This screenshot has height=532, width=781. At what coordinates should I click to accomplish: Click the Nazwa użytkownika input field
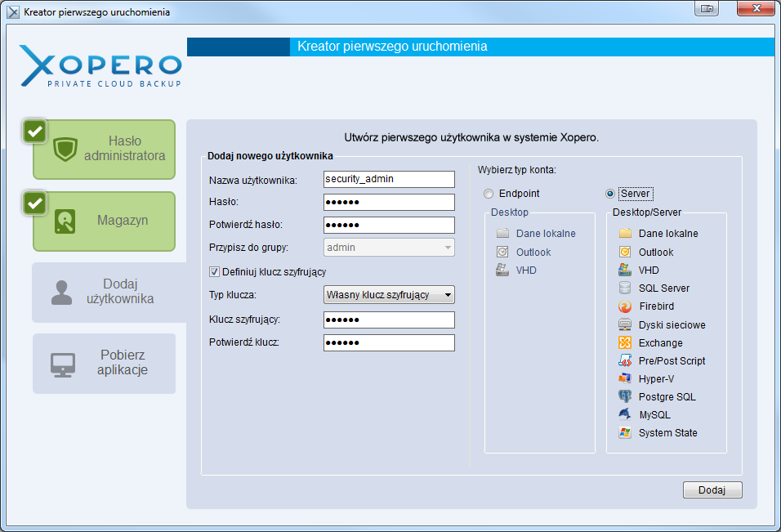click(x=389, y=179)
